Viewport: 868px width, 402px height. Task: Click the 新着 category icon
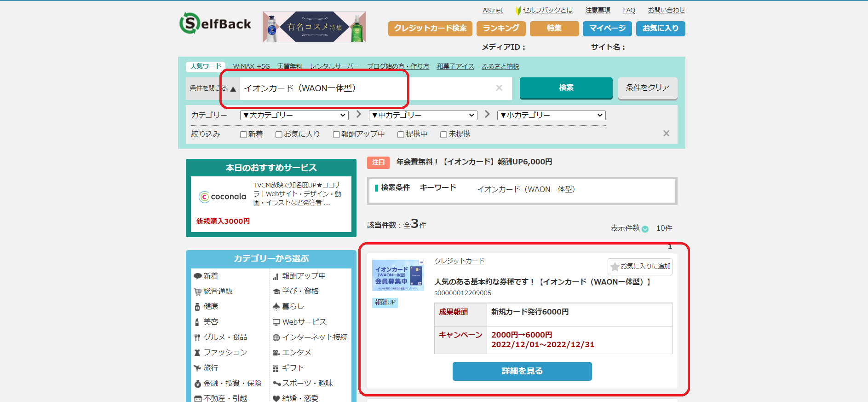click(x=198, y=276)
